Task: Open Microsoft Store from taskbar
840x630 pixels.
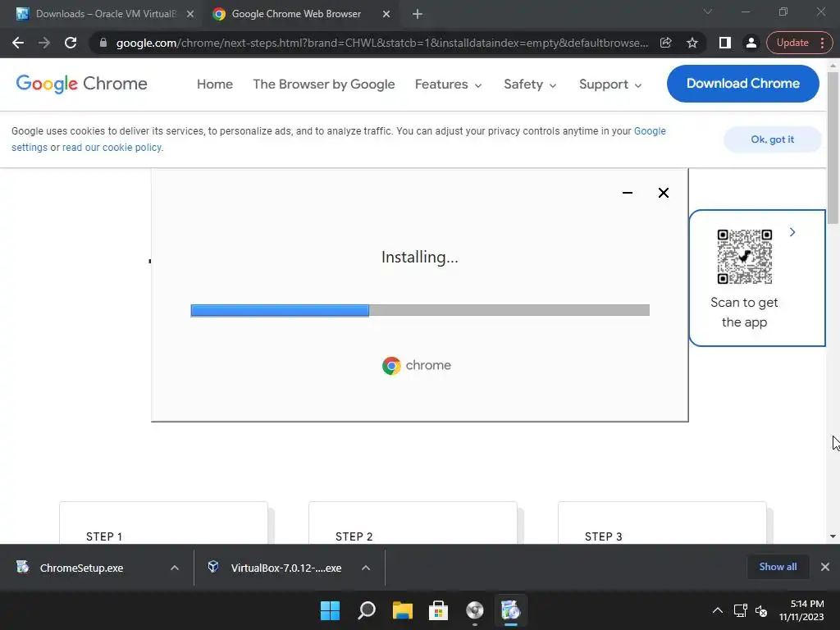Action: click(438, 610)
